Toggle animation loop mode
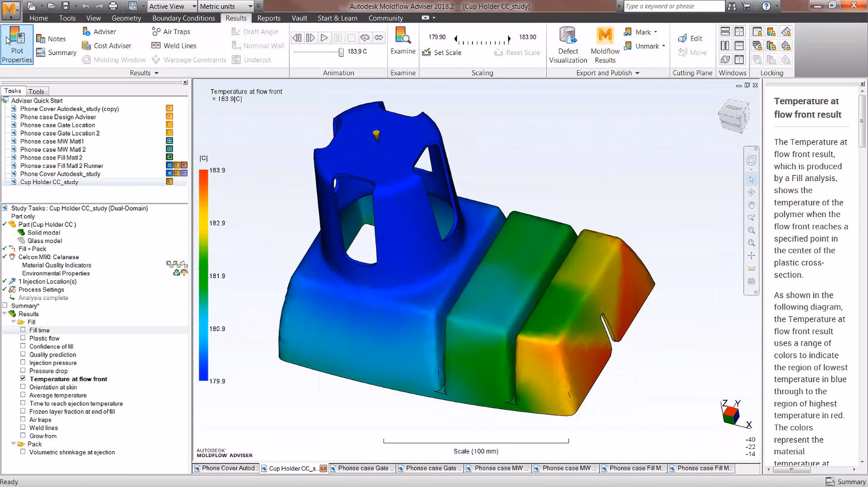Screen dimensions: 868x487 point(365,38)
